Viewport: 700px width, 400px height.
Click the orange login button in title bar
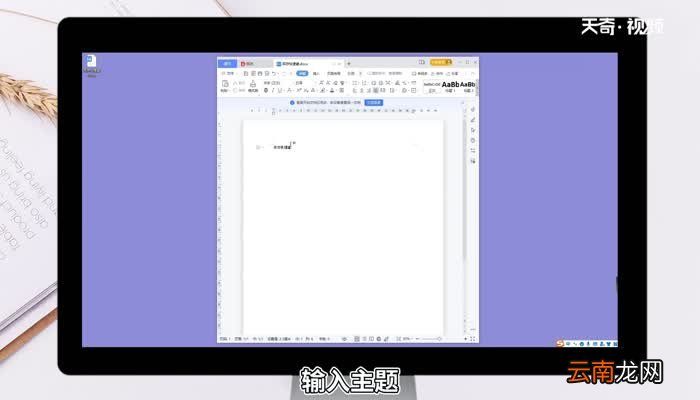coord(441,62)
